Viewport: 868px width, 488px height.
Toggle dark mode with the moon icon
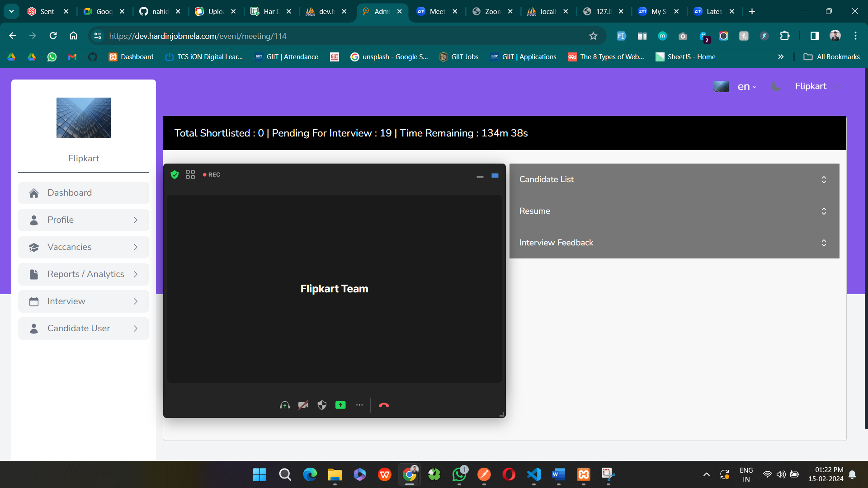click(776, 86)
